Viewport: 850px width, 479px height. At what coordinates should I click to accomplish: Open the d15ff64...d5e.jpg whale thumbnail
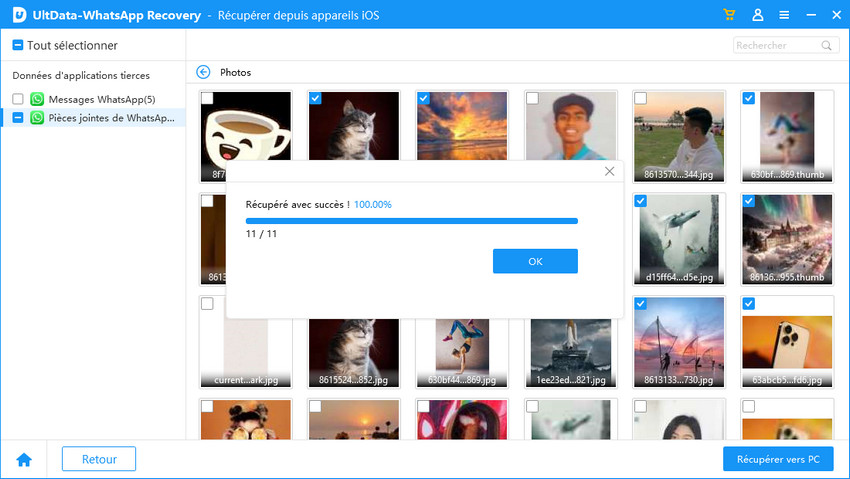[679, 239]
